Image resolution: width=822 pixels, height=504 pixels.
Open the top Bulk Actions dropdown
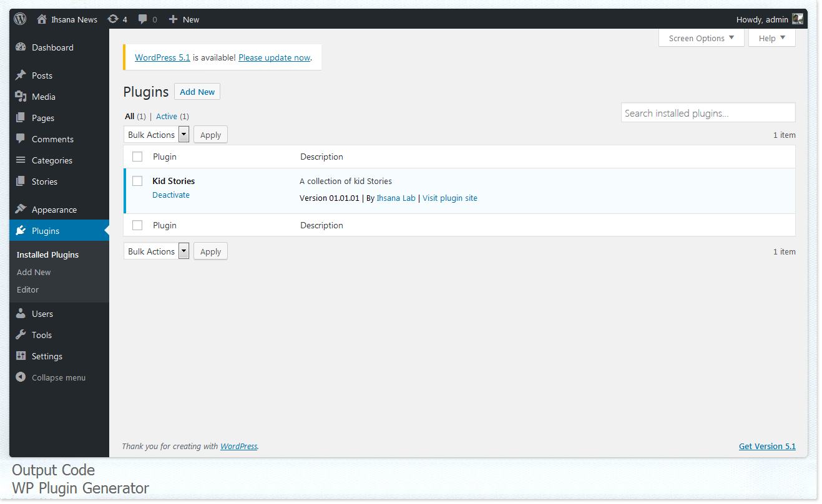pos(157,135)
